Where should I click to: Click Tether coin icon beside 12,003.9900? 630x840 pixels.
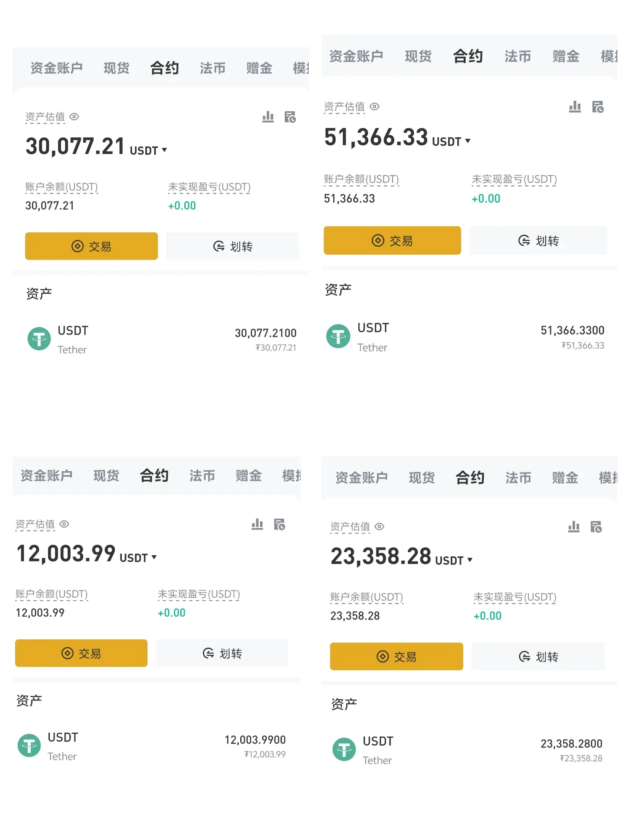point(29,745)
